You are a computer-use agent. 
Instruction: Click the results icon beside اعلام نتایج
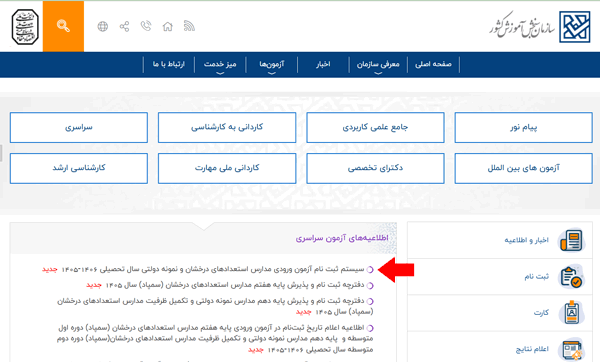click(x=571, y=349)
